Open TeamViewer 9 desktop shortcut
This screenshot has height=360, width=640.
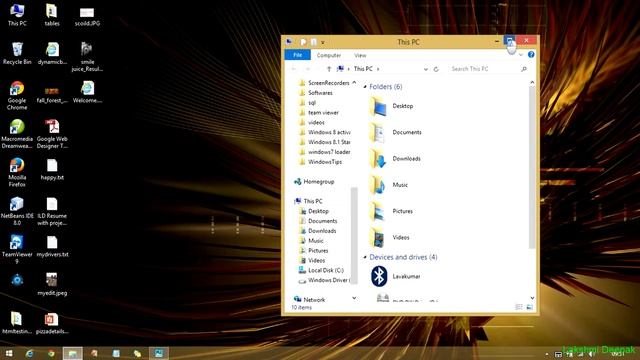(x=17, y=249)
